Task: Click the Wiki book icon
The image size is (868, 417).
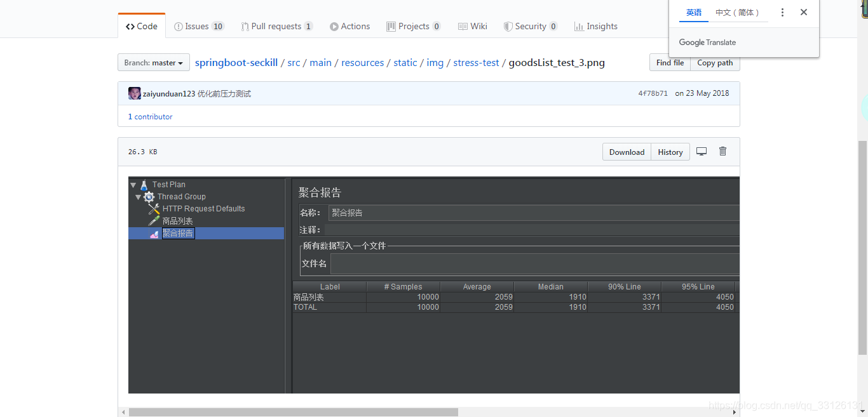Action: pos(463,26)
